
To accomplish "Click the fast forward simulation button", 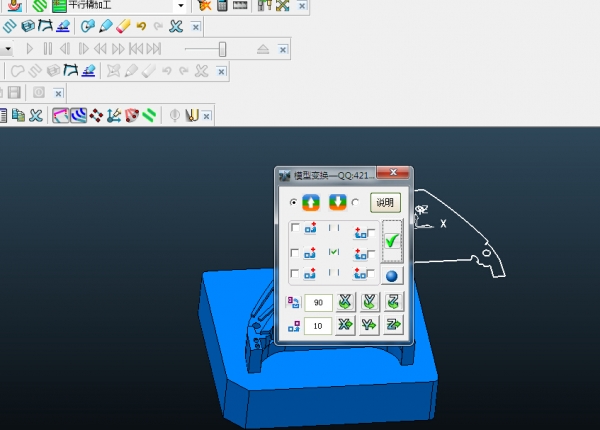I will tap(118, 49).
